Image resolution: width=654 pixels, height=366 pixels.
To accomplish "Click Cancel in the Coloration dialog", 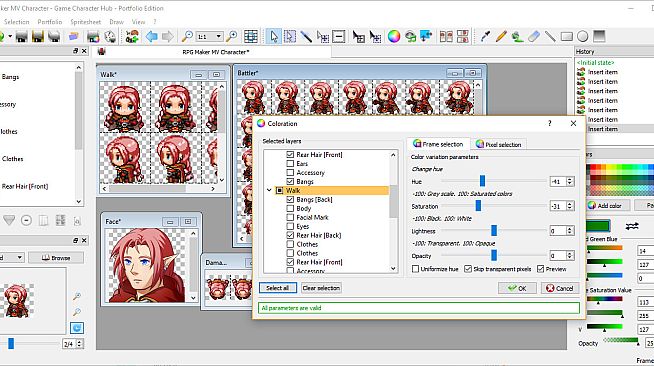I will pos(560,288).
